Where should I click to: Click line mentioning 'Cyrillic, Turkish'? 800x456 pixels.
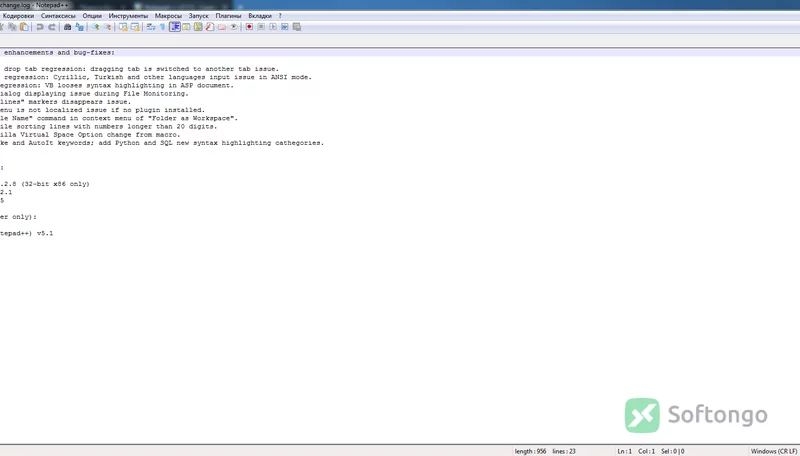[x=158, y=77]
